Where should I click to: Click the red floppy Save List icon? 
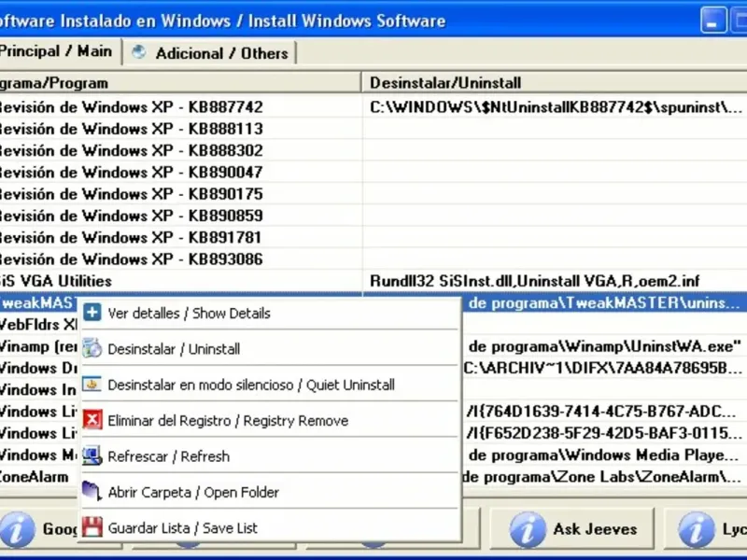92,527
